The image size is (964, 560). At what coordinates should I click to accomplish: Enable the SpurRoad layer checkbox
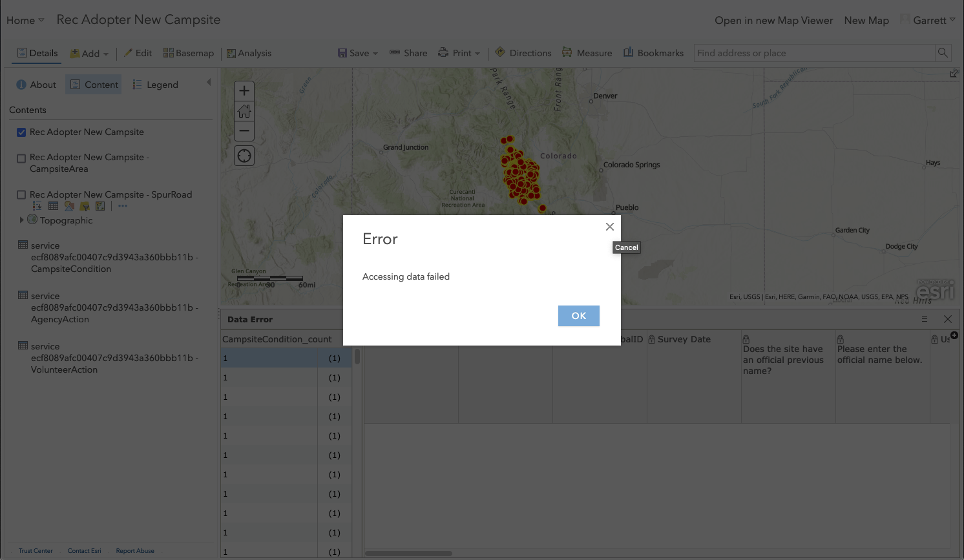(21, 194)
